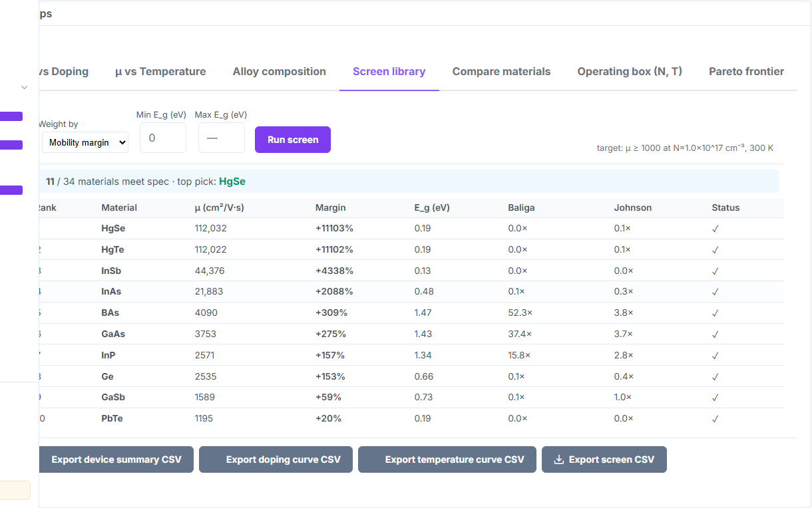Click the +11103% margin value
Viewport: 812px width, 508px height.
click(x=334, y=228)
